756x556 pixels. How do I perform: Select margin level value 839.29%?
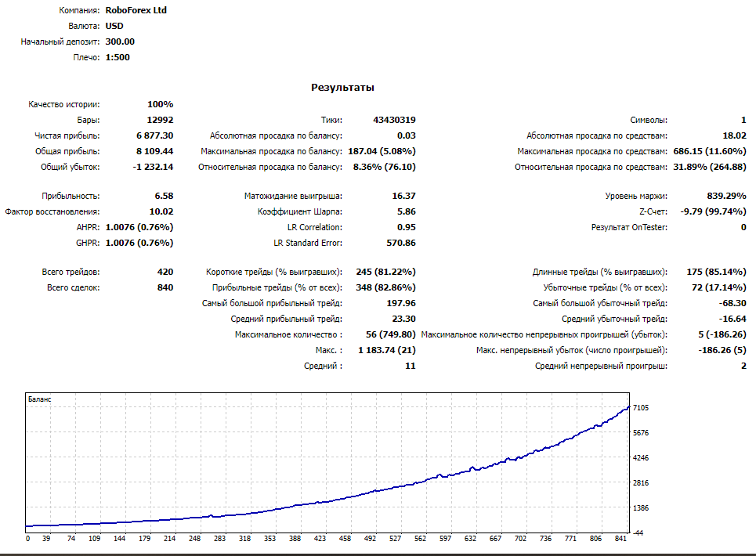(726, 196)
